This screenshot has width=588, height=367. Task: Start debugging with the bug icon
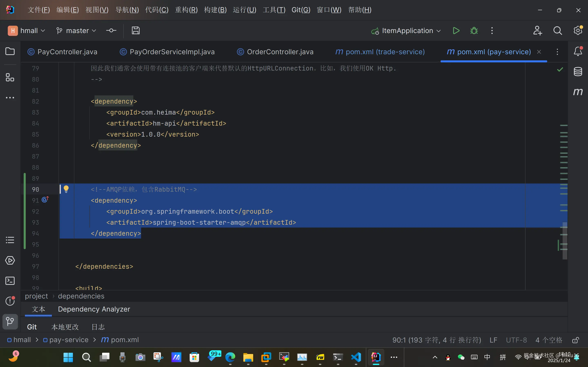[474, 31]
